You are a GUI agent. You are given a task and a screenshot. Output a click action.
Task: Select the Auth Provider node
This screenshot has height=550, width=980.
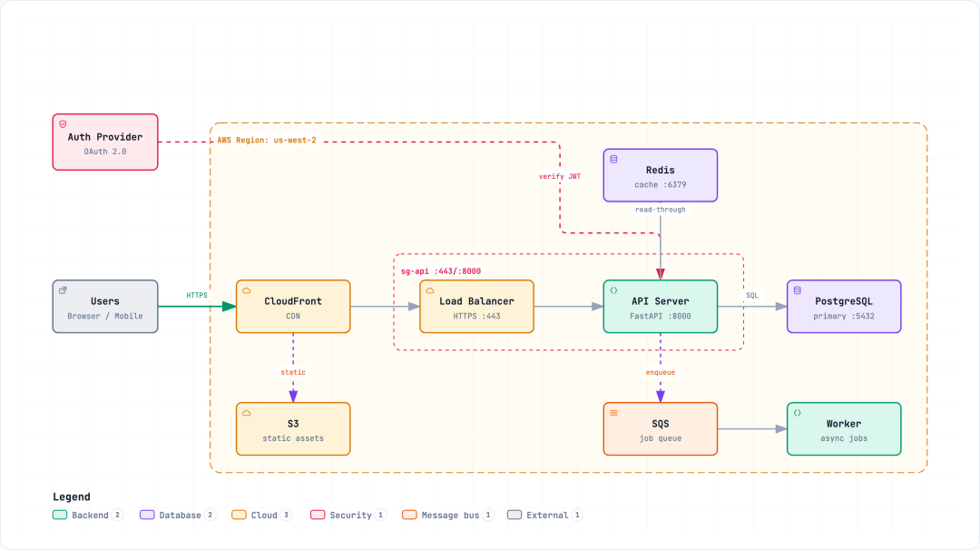coord(105,142)
